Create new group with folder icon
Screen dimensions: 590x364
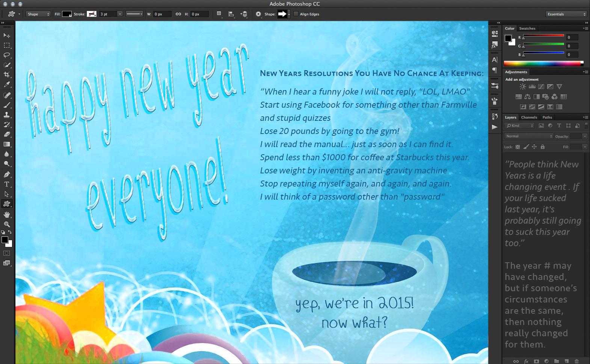click(557, 361)
